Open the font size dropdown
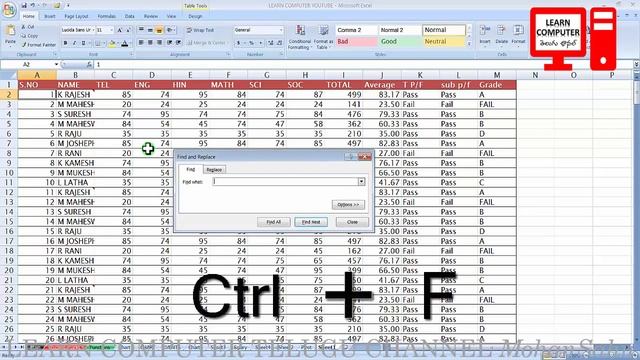This screenshot has width=640, height=360. pos(111,30)
